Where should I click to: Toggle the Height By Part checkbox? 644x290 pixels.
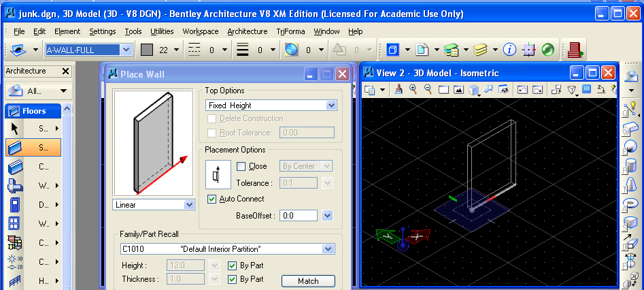pos(232,265)
